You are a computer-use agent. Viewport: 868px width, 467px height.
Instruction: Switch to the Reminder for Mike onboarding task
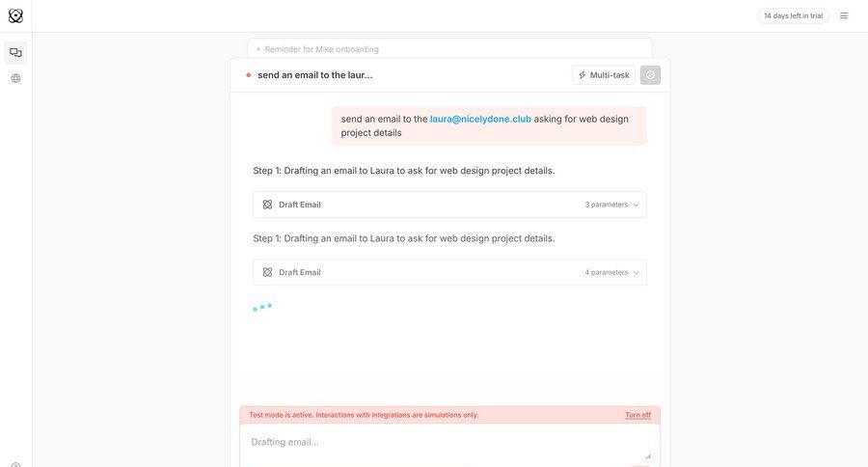pos(322,49)
